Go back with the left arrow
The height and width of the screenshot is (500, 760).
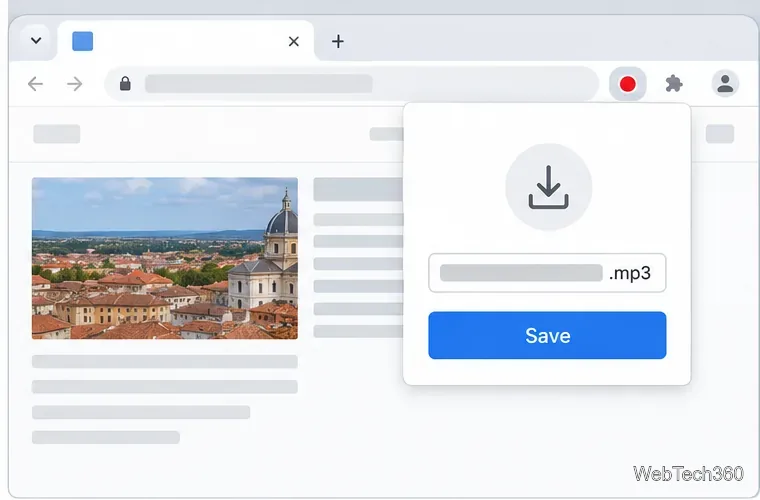point(35,84)
